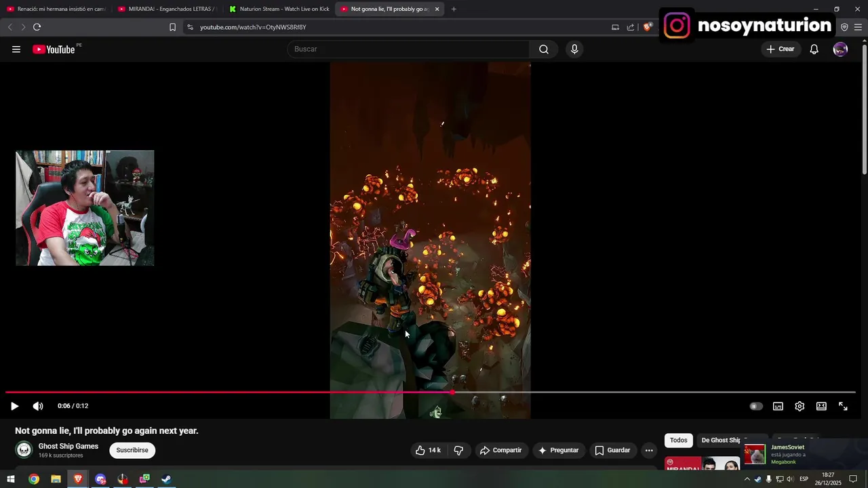The height and width of the screenshot is (488, 868).
Task: Select the Todos filter chip
Action: click(678, 441)
